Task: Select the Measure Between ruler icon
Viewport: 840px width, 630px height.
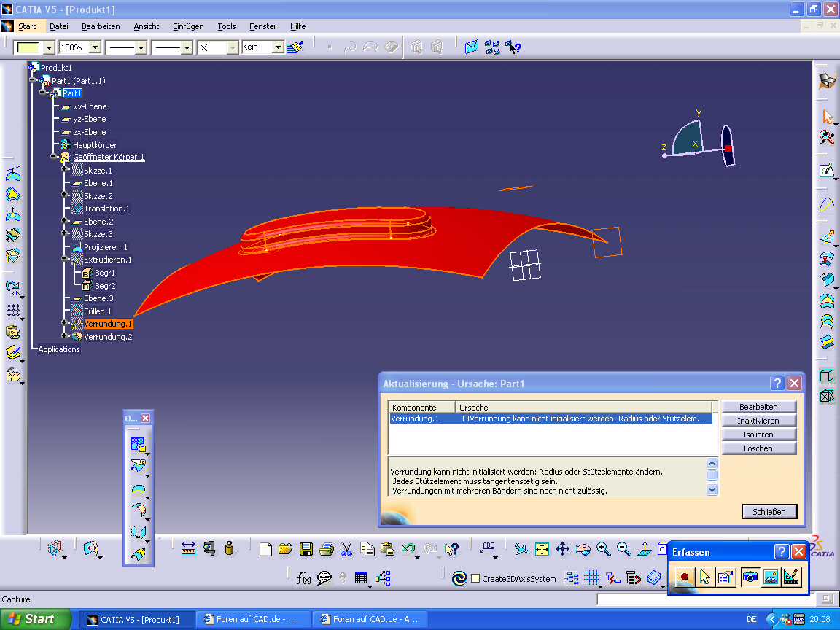Action: pos(189,548)
